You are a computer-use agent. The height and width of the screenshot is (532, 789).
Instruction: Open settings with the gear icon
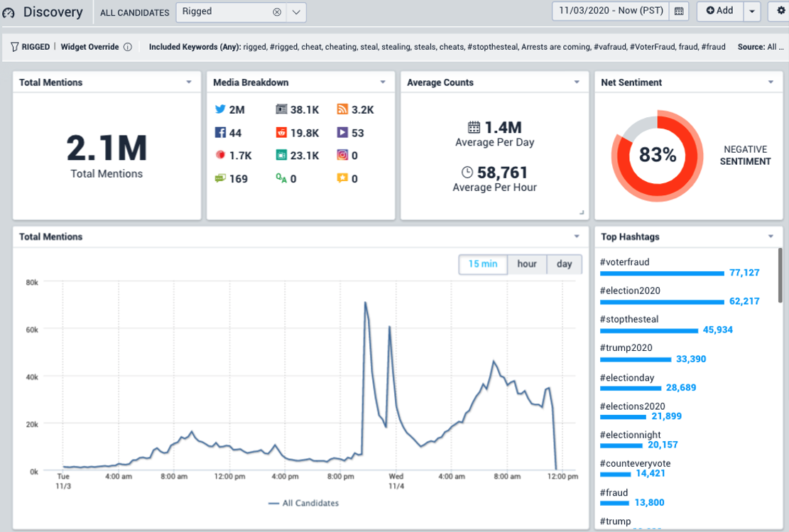781,11
